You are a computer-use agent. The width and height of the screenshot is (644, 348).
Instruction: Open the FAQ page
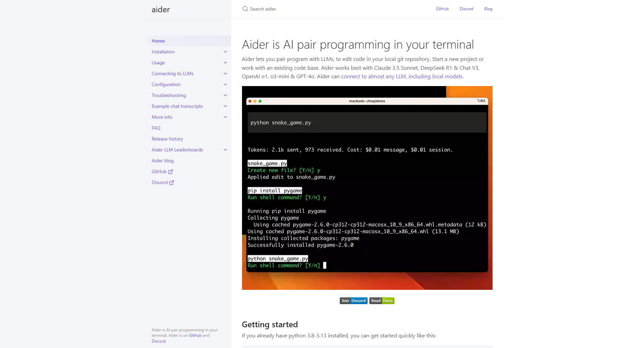(x=156, y=128)
